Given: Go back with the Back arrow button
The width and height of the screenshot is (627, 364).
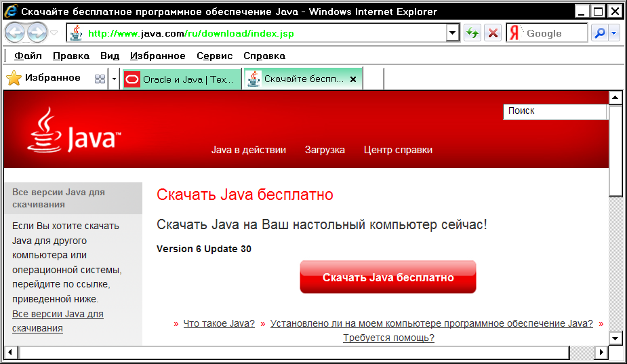Looking at the screenshot, I should (15, 33).
